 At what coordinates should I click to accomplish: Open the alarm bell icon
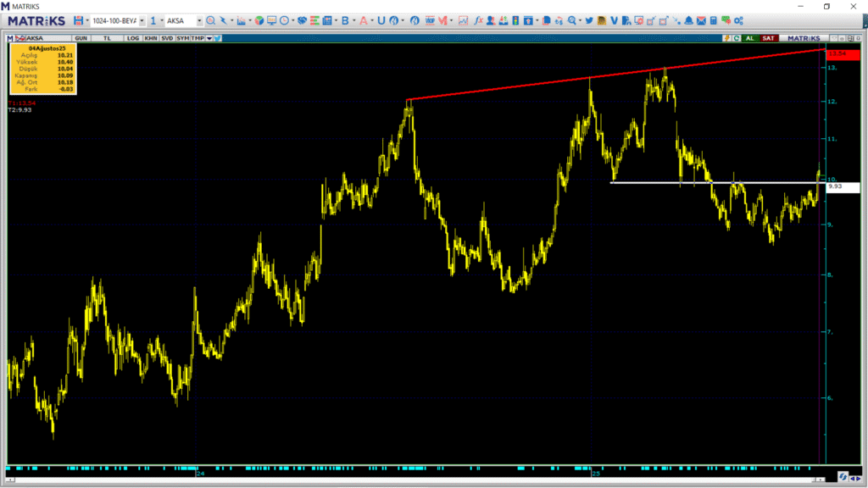tap(688, 19)
